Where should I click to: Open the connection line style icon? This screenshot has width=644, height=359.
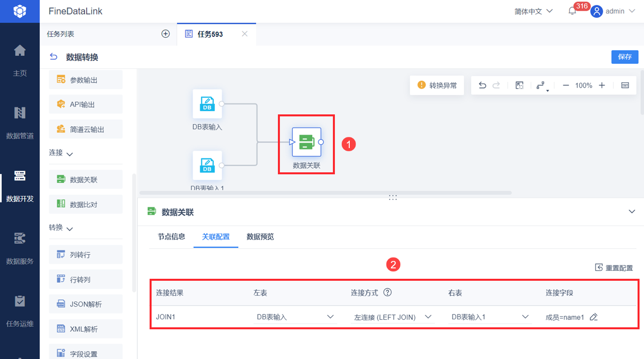coord(541,86)
